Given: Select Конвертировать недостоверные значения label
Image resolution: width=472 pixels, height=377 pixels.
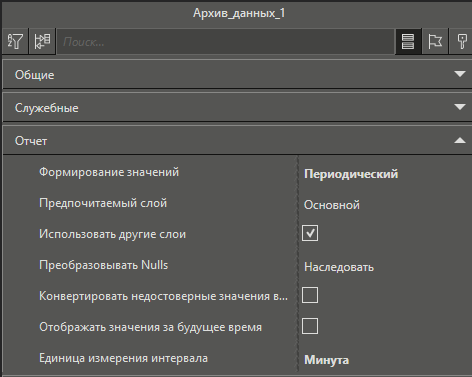Looking at the screenshot, I should 163,296.
